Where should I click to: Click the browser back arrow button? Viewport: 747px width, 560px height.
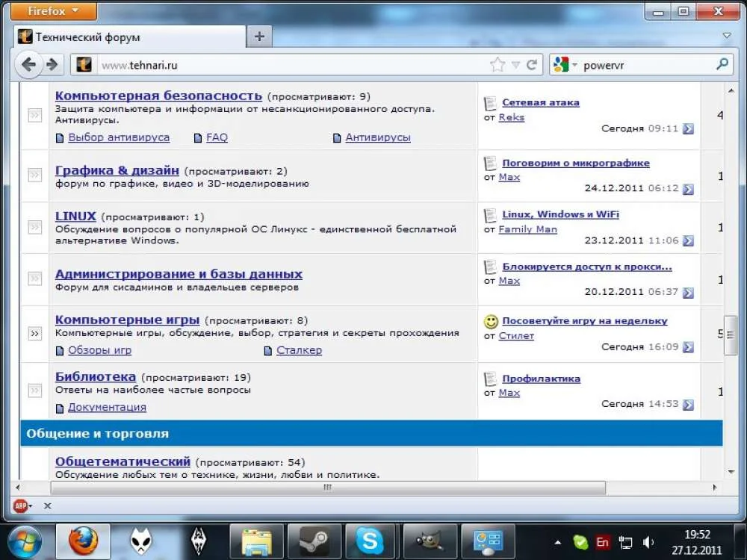pos(28,65)
